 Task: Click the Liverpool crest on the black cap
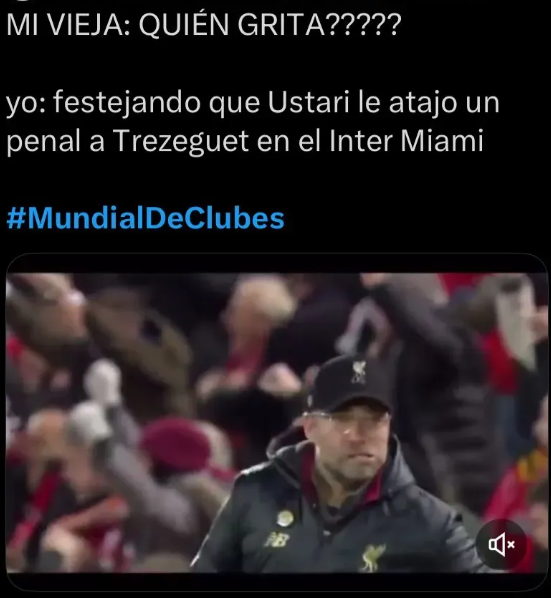click(358, 371)
